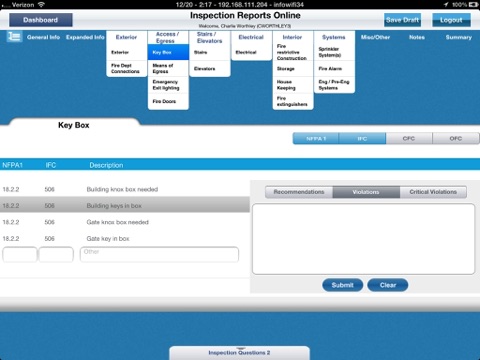The height and width of the screenshot is (360, 480).
Task: Open the Notes section
Action: point(417,37)
